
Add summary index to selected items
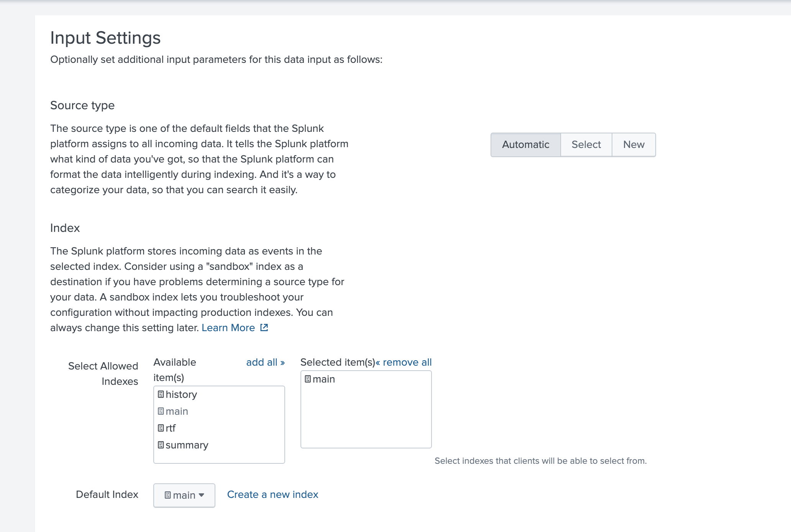tap(187, 445)
